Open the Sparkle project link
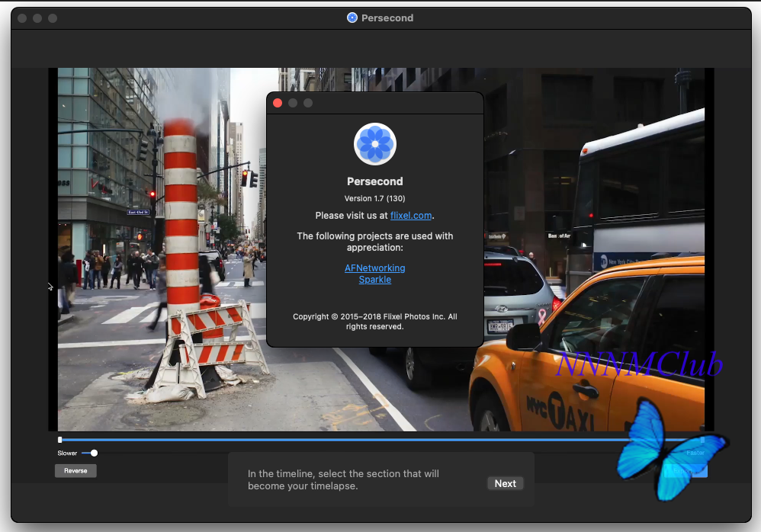Screen dimensions: 761x532 (374, 280)
